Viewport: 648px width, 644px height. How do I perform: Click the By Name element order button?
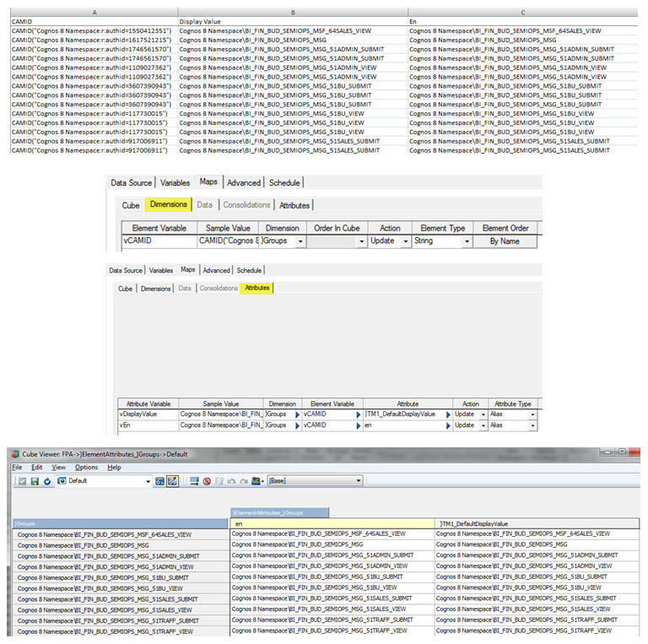pyautogui.click(x=505, y=241)
